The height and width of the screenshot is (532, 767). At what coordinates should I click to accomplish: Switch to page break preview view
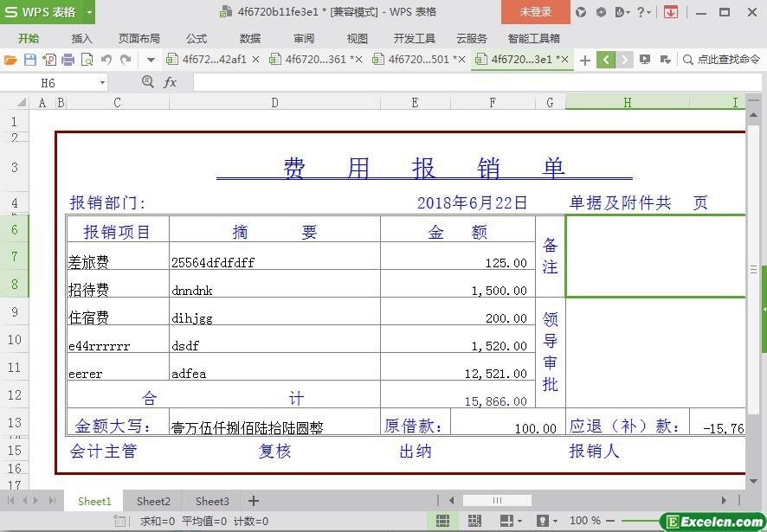coord(474,521)
